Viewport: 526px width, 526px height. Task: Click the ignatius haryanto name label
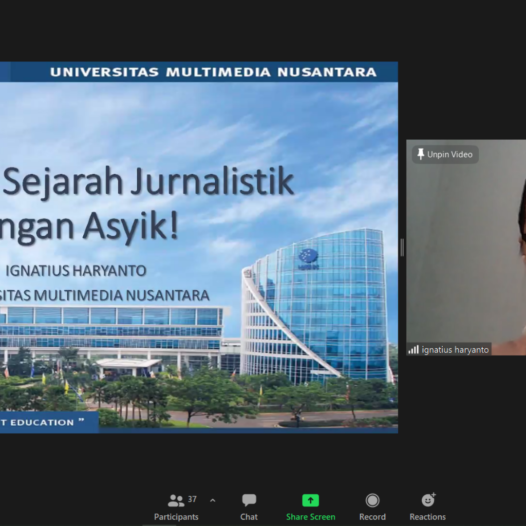click(455, 350)
